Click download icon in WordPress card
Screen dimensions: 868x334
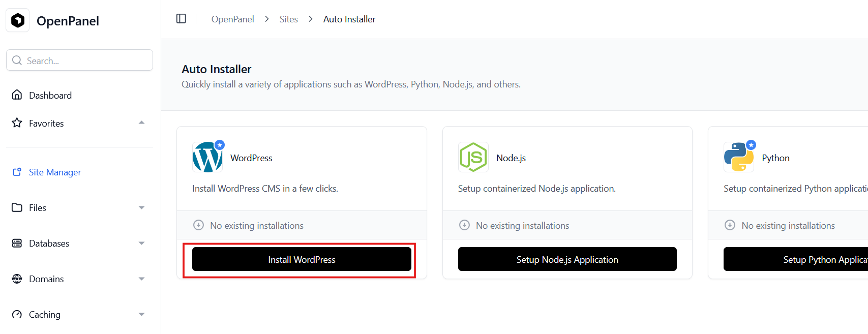(199, 225)
